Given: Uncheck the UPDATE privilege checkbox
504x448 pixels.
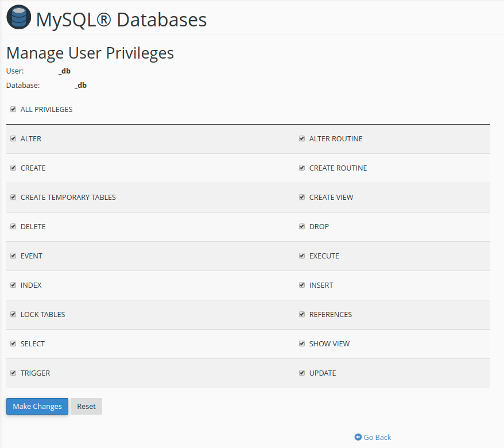Looking at the screenshot, I should pos(302,373).
